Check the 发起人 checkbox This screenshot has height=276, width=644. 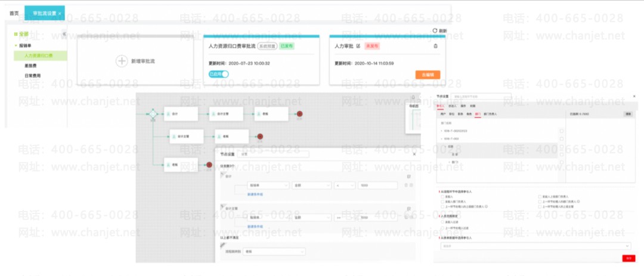tap(442, 197)
